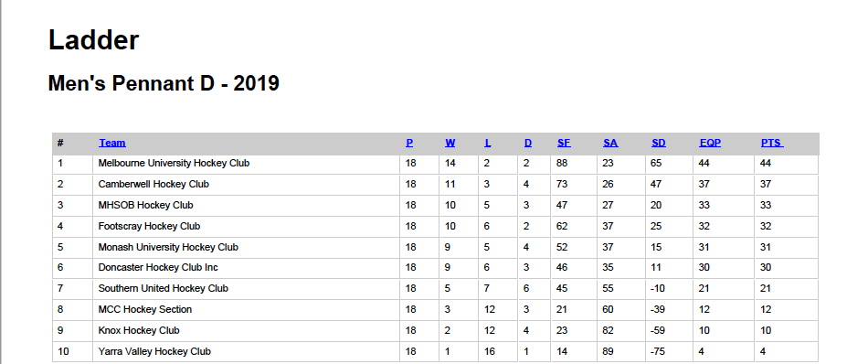
Task: Select MHSOB Hockey Club team name
Action: pyautogui.click(x=145, y=205)
